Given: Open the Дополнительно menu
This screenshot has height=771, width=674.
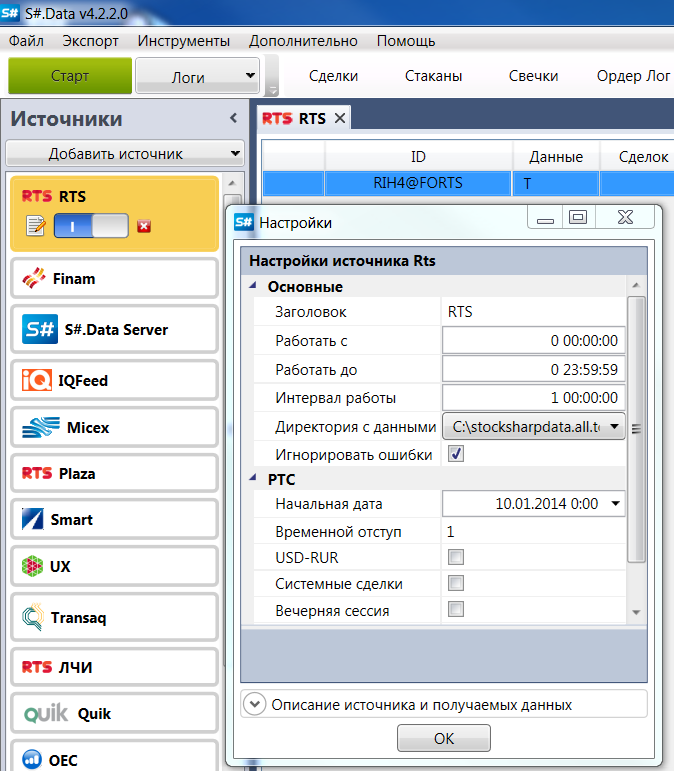Looking at the screenshot, I should coord(303,41).
